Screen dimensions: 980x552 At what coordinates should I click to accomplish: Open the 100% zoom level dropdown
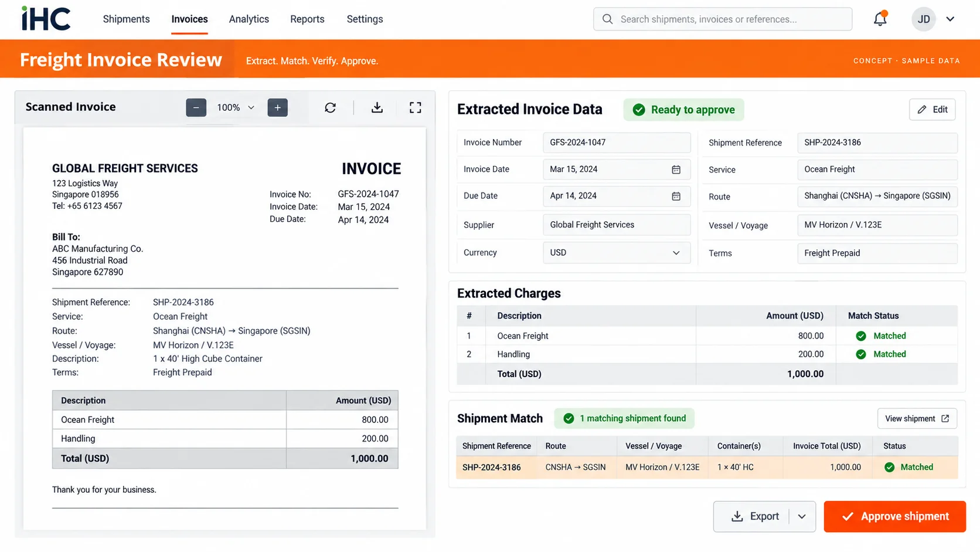[x=236, y=107]
